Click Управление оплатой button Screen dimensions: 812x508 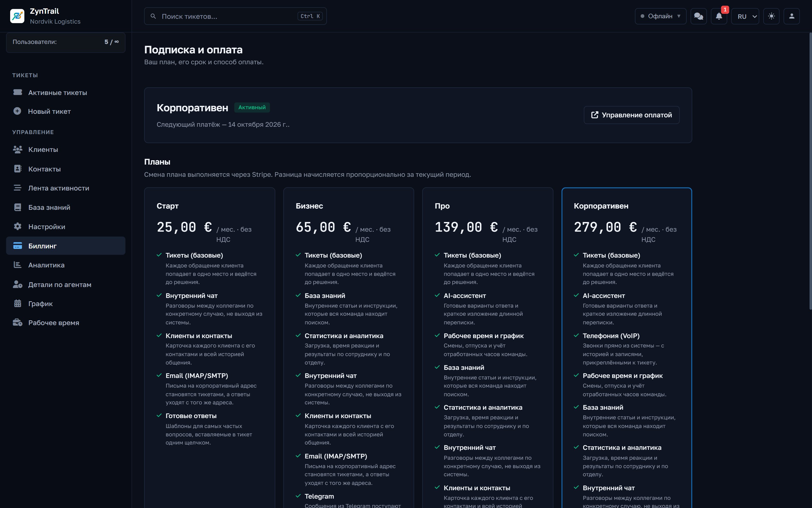point(632,115)
